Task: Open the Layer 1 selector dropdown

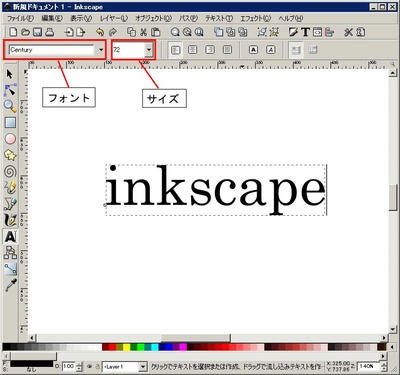Action: point(143,367)
